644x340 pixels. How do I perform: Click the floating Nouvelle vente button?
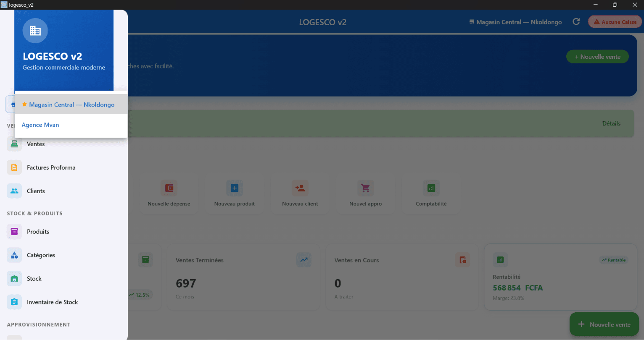(604, 324)
